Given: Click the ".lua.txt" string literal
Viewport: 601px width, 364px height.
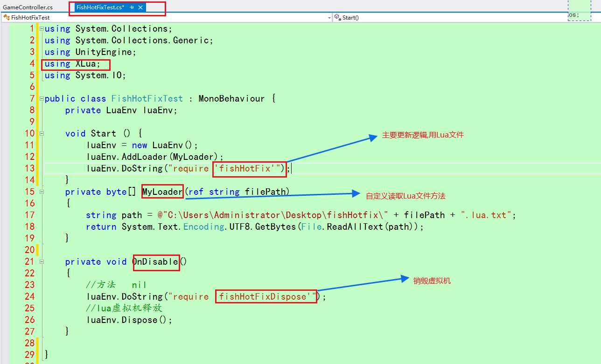Looking at the screenshot, I should click(x=486, y=215).
